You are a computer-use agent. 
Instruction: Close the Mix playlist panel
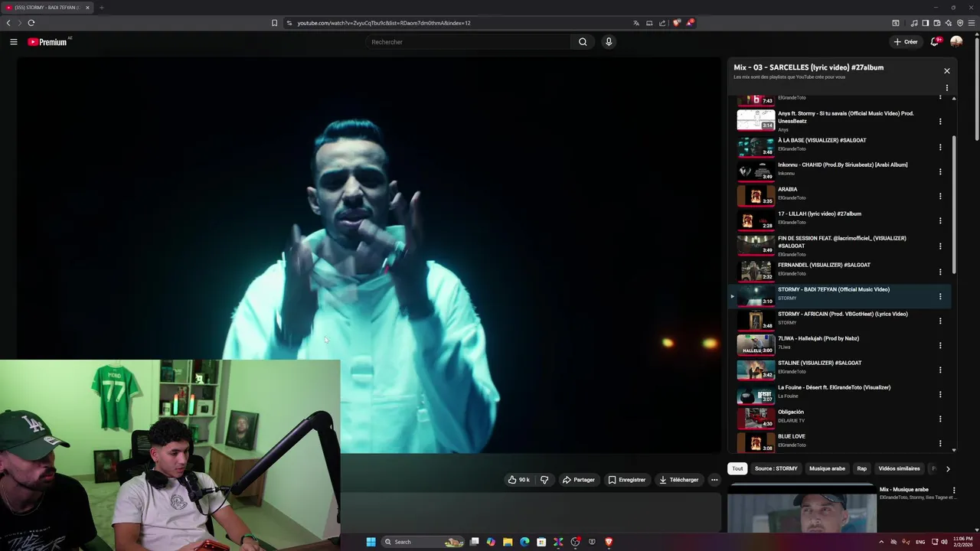[x=947, y=71]
